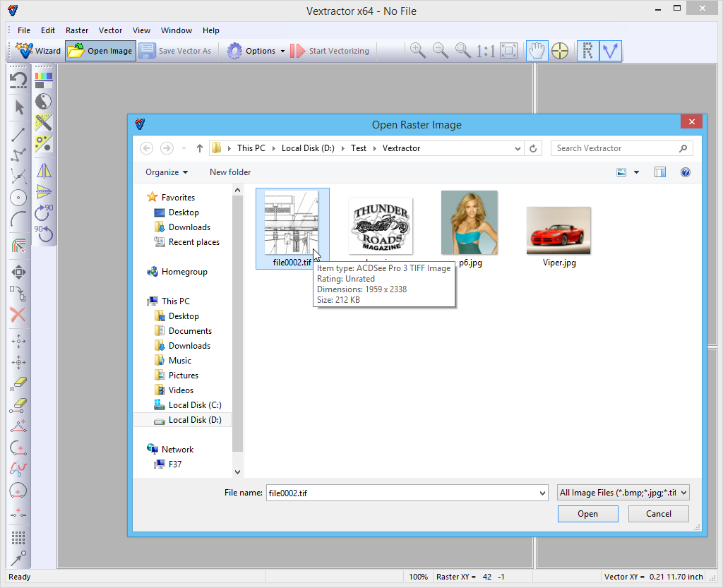The image size is (723, 588).
Task: Toggle the raster view R button
Action: (x=587, y=51)
